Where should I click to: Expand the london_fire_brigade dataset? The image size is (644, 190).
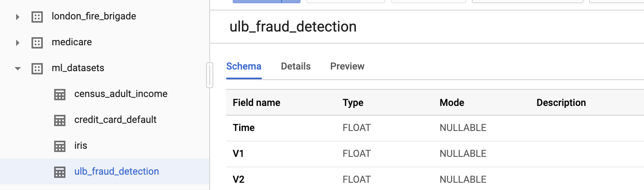click(17, 17)
